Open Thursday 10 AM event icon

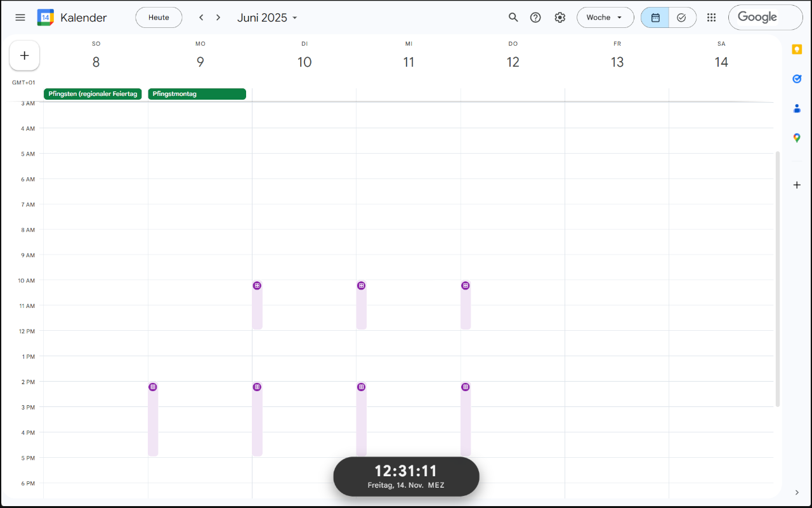(x=466, y=286)
